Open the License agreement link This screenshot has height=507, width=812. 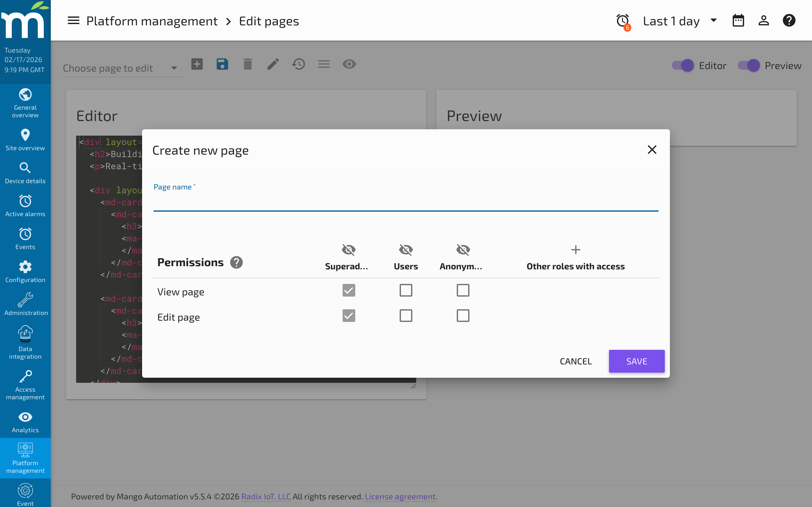pyautogui.click(x=400, y=497)
